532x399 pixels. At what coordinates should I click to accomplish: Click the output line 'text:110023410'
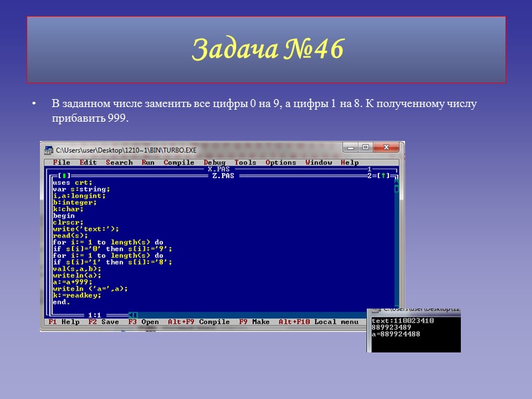[403, 321]
